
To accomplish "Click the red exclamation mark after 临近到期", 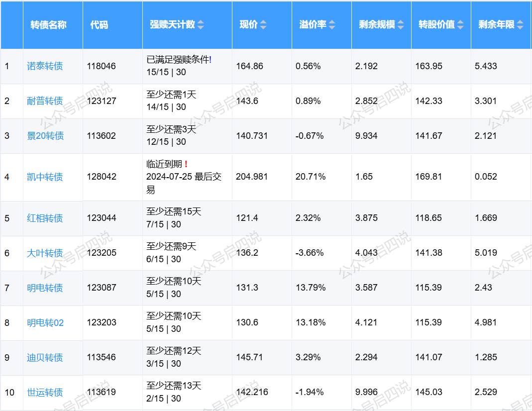I will pos(186,164).
